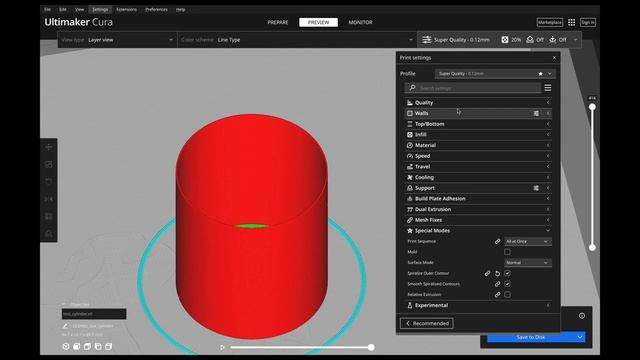Expand the Material settings category
This screenshot has height=360, width=640.
pos(478,145)
